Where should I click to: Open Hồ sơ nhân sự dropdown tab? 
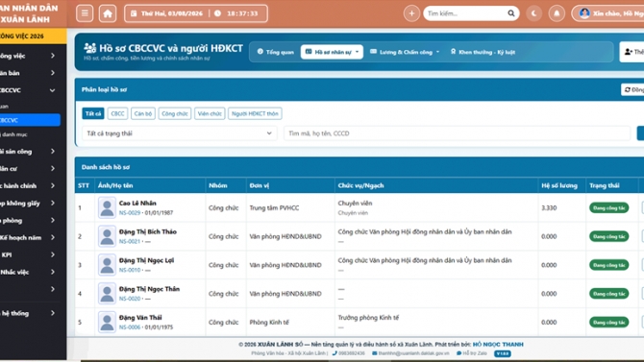tap(332, 52)
